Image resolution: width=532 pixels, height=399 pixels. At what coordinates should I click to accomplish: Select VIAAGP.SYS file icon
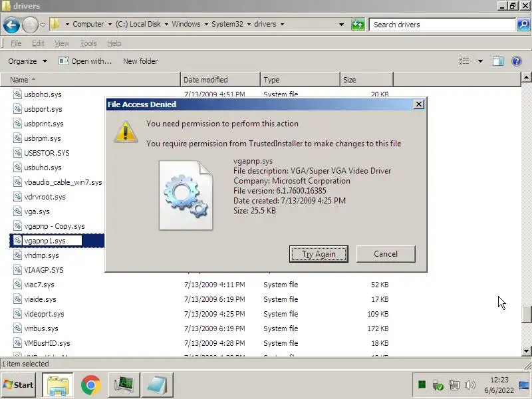click(18, 269)
